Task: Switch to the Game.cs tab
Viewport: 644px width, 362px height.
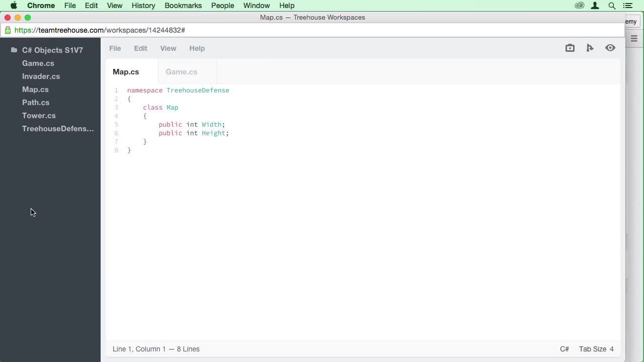Action: [181, 72]
